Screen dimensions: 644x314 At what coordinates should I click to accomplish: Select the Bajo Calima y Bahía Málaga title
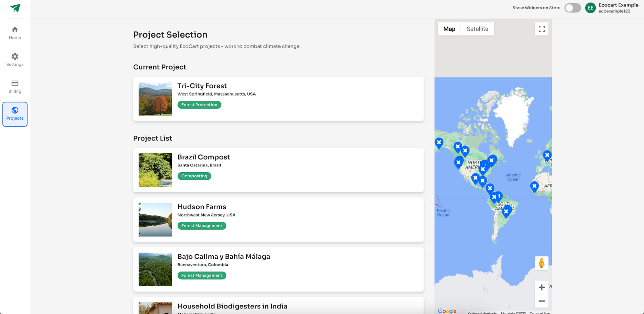tap(224, 257)
